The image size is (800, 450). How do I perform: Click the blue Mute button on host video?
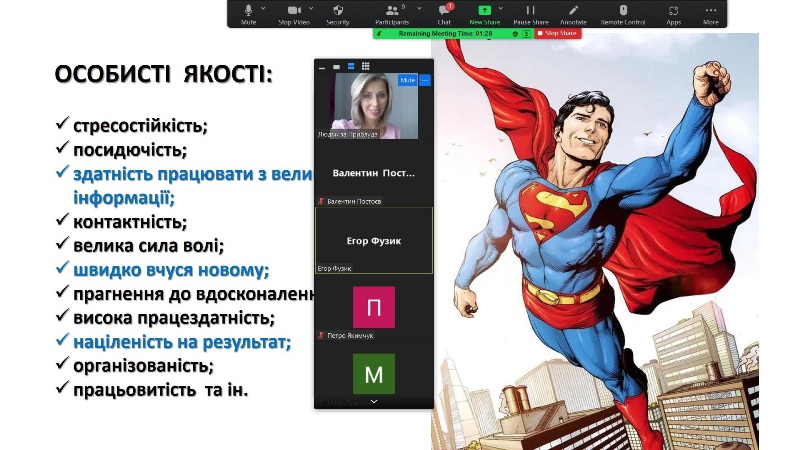(407, 80)
